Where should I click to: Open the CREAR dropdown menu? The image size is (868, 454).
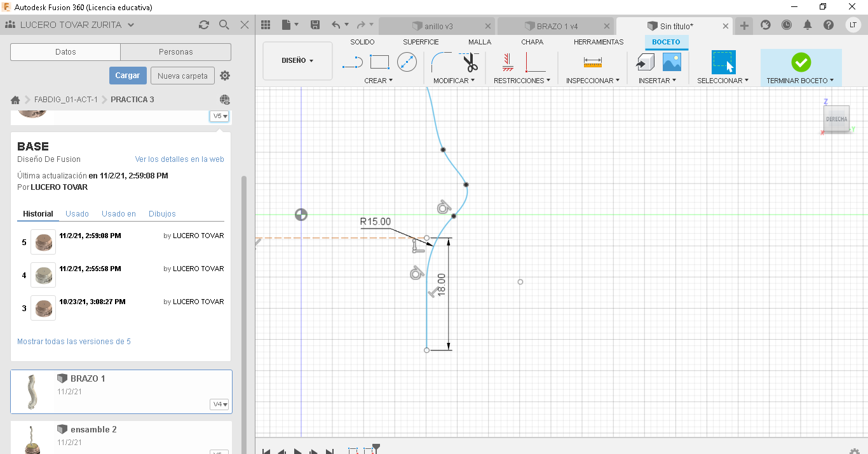[x=379, y=81]
